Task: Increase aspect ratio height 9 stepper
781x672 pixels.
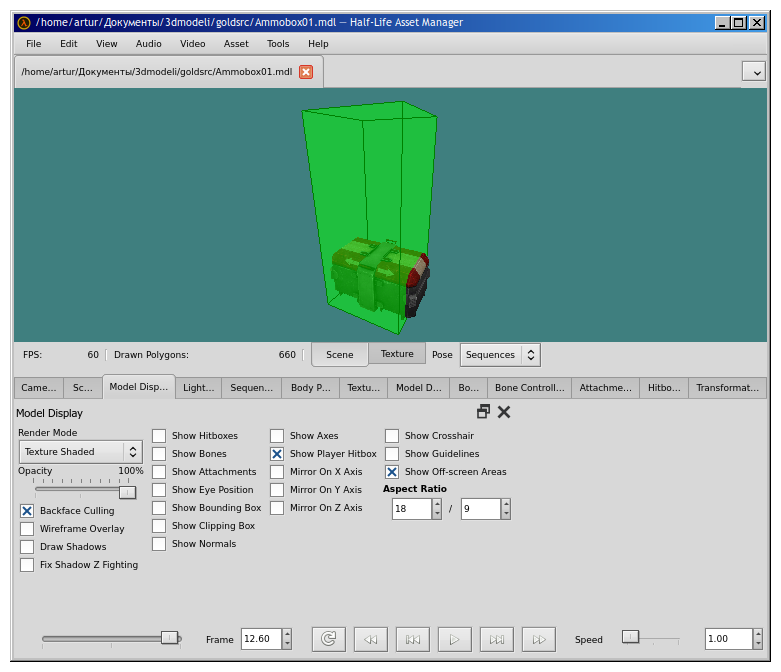Action: tap(506, 504)
